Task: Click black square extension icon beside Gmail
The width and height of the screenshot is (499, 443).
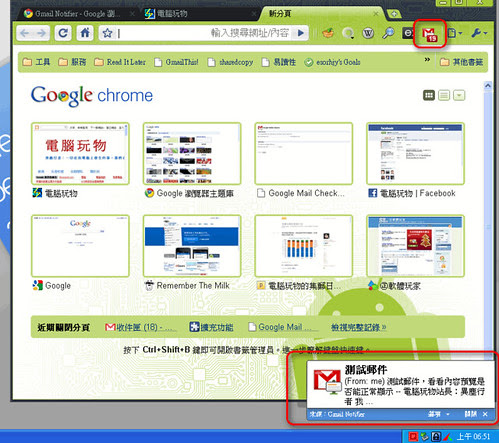Action: (408, 33)
